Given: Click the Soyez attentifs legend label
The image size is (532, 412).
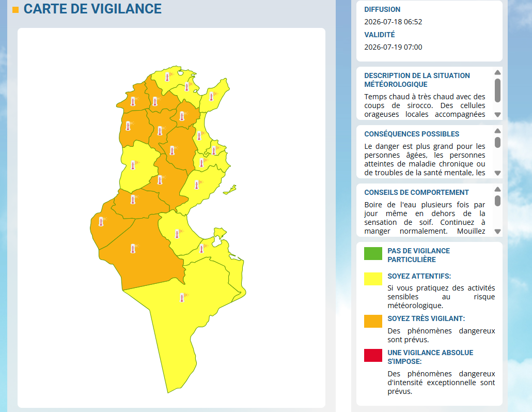Looking at the screenshot, I should pyautogui.click(x=419, y=276).
